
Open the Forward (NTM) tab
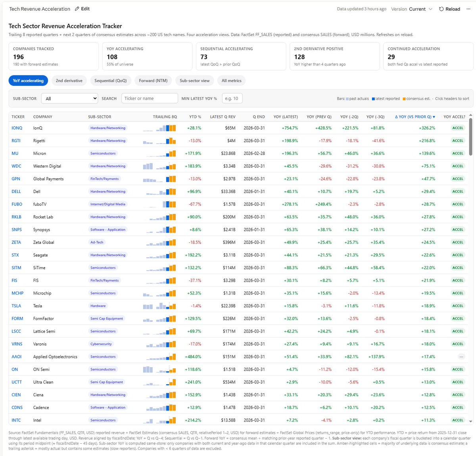coord(153,81)
